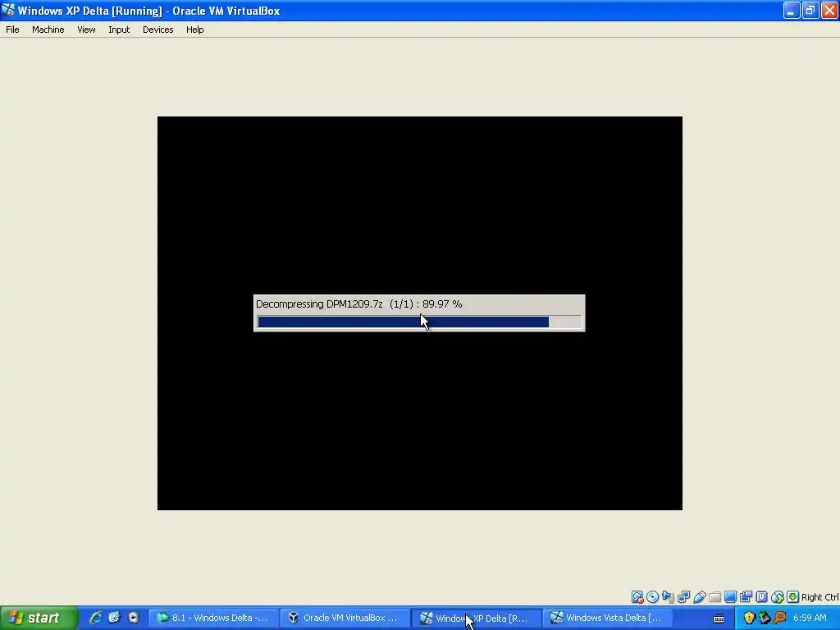
Task: Click the hard disk activity status icon
Action: 637,597
